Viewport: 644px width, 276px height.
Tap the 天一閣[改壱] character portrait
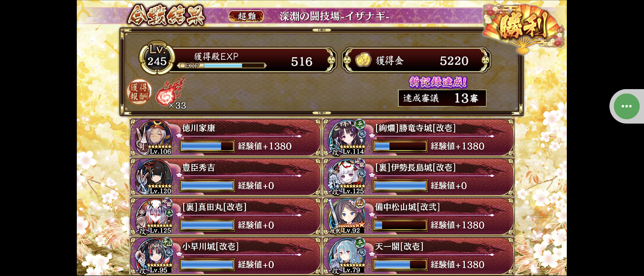pos(347,255)
